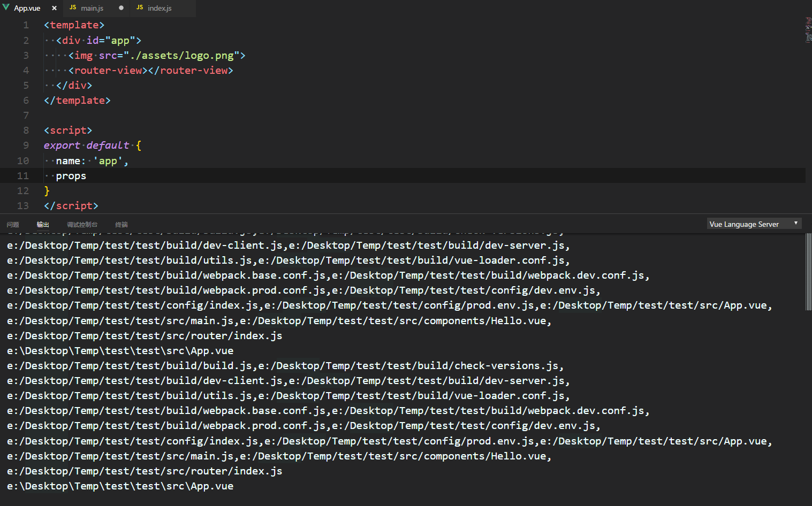Click the JS icon on main.js tab

pyautogui.click(x=73, y=7)
